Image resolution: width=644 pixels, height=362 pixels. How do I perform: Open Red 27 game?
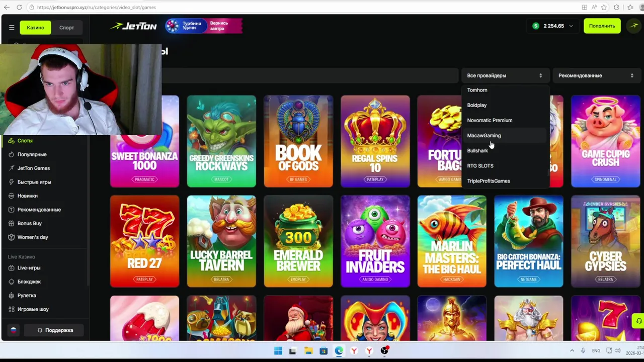pyautogui.click(x=144, y=241)
